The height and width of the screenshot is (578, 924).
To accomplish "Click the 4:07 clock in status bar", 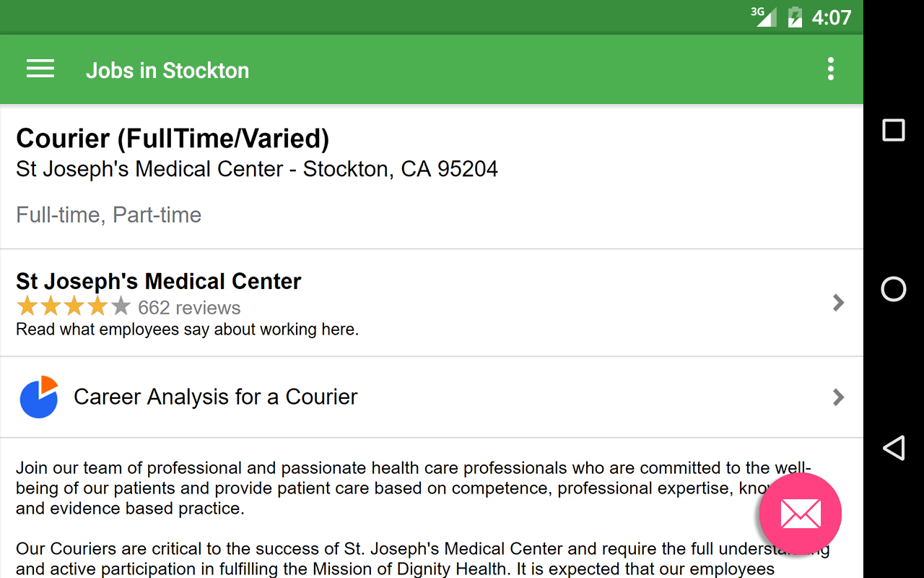I will pos(831,17).
